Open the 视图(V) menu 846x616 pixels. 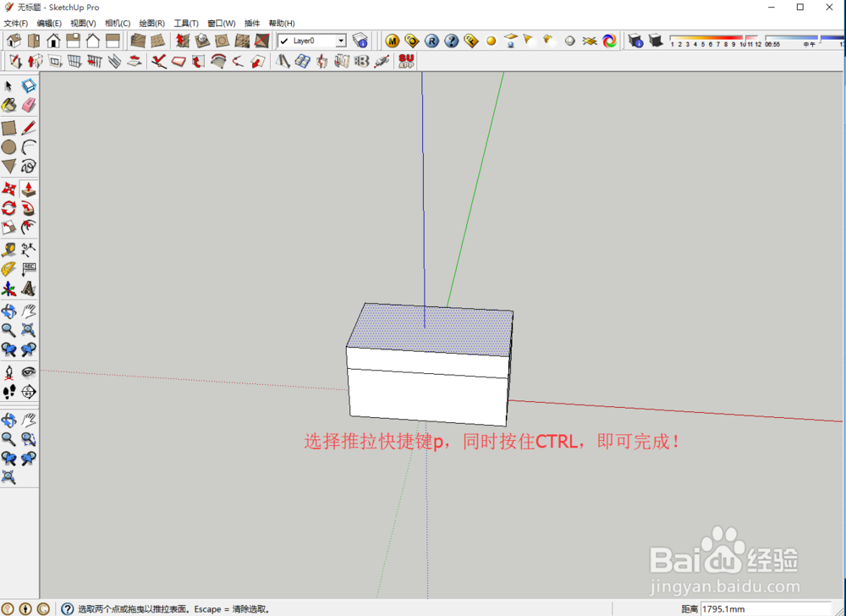83,23
